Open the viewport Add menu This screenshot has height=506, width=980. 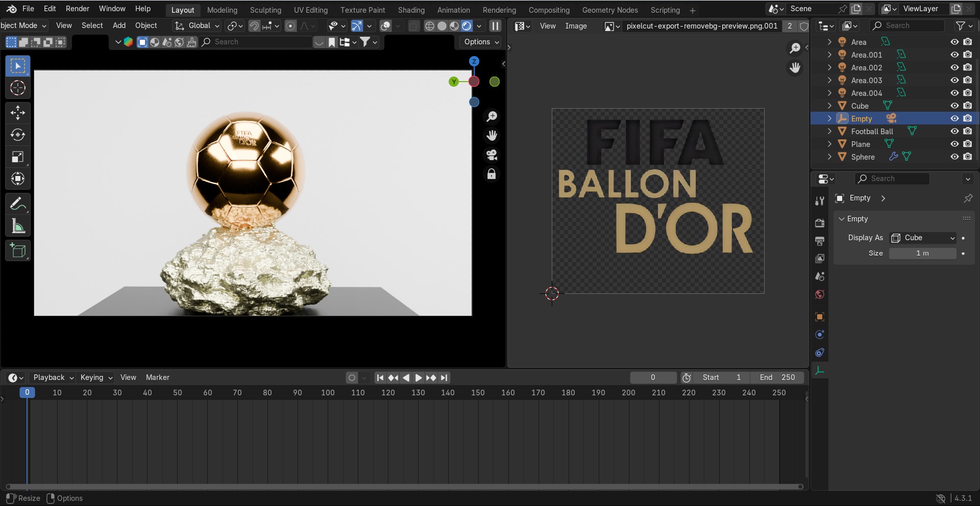coord(119,26)
